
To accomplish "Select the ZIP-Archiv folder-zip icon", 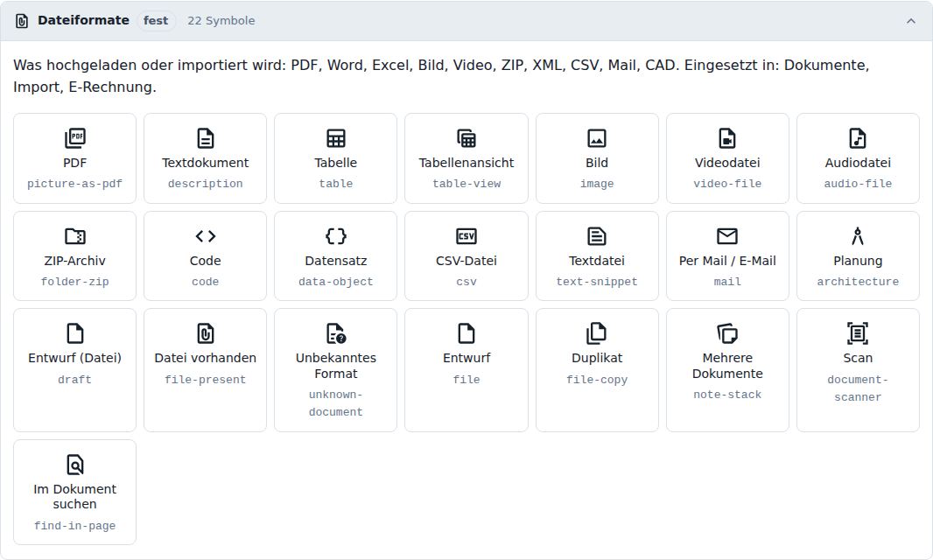I will point(75,236).
